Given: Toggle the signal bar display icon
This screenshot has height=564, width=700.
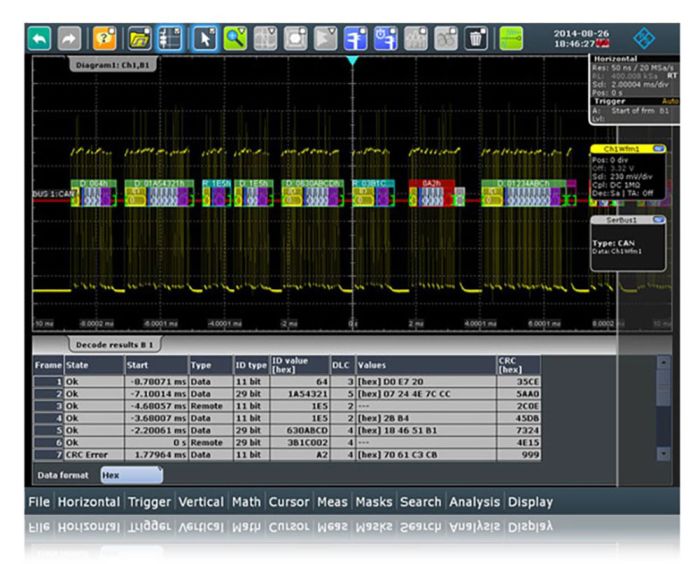Looking at the screenshot, I should (x=170, y=38).
